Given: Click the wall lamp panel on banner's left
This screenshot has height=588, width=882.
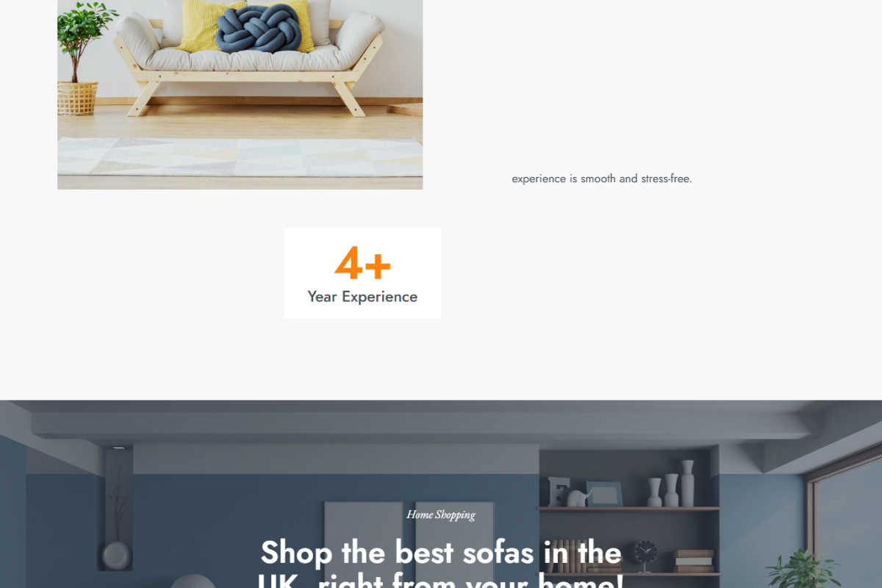Looking at the screenshot, I should (x=118, y=509).
